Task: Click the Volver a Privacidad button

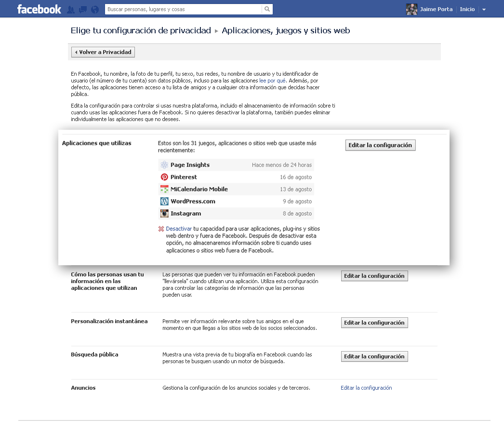Action: pyautogui.click(x=103, y=52)
